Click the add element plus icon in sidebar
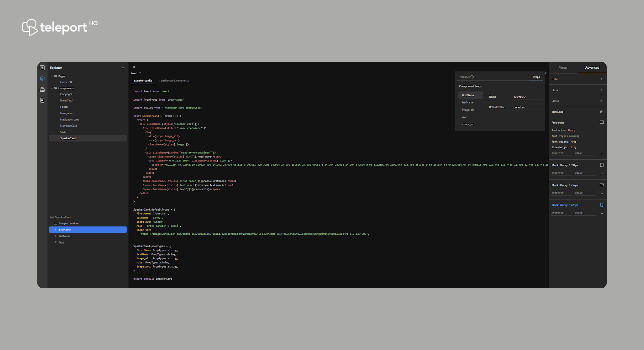This screenshot has height=350, width=644. pos(42,68)
